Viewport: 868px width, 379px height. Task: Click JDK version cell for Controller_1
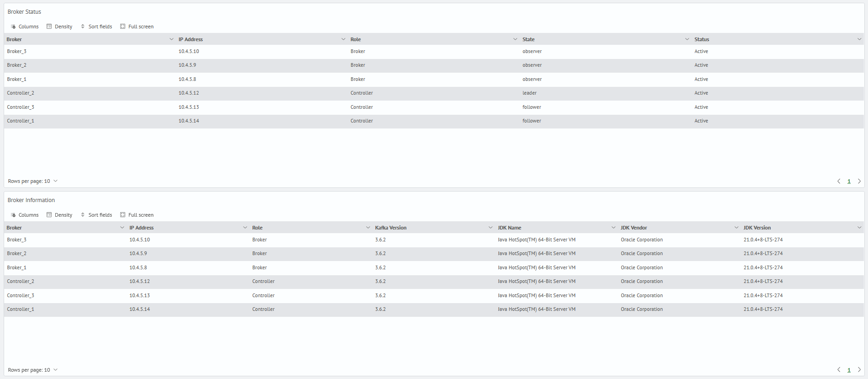tap(763, 309)
